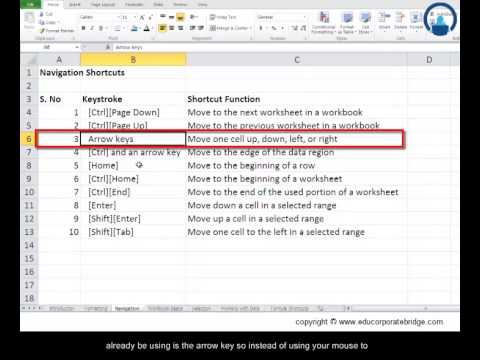Select Top Align icon
Viewport: 480px width, 360px height.
click(x=162, y=17)
